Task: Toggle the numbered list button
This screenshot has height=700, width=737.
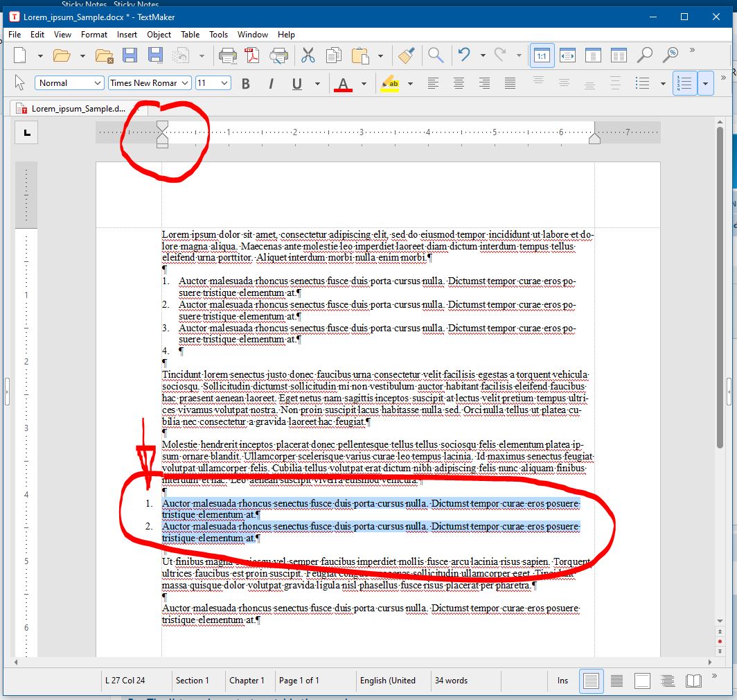Action: pyautogui.click(x=684, y=84)
